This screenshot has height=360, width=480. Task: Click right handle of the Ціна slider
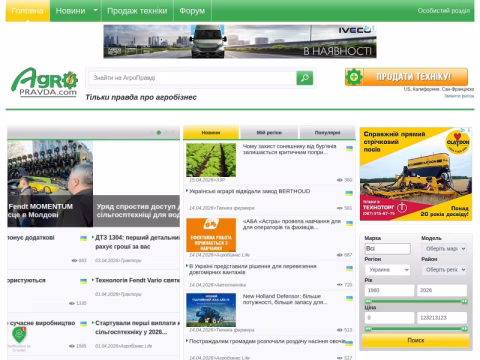(x=464, y=329)
